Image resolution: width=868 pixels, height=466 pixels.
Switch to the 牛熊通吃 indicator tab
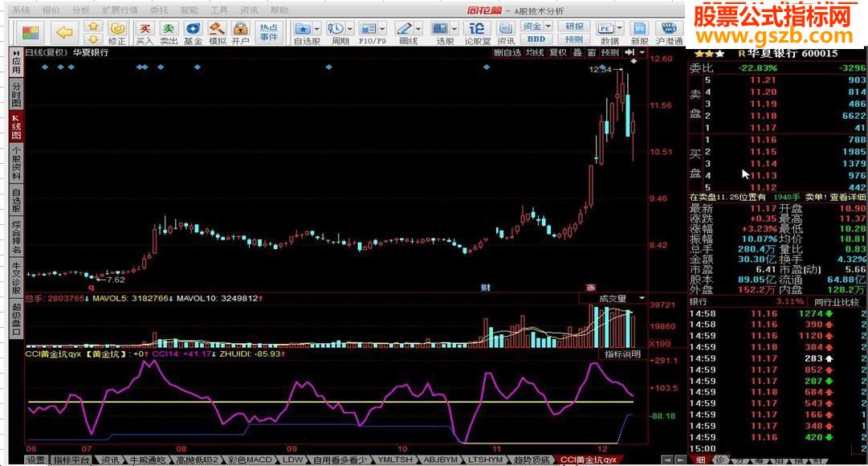[x=147, y=460]
